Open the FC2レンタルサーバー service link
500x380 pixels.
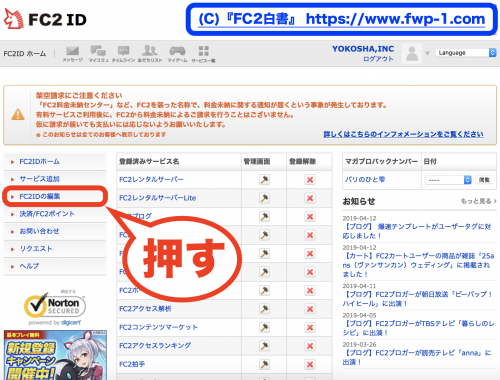pos(151,179)
